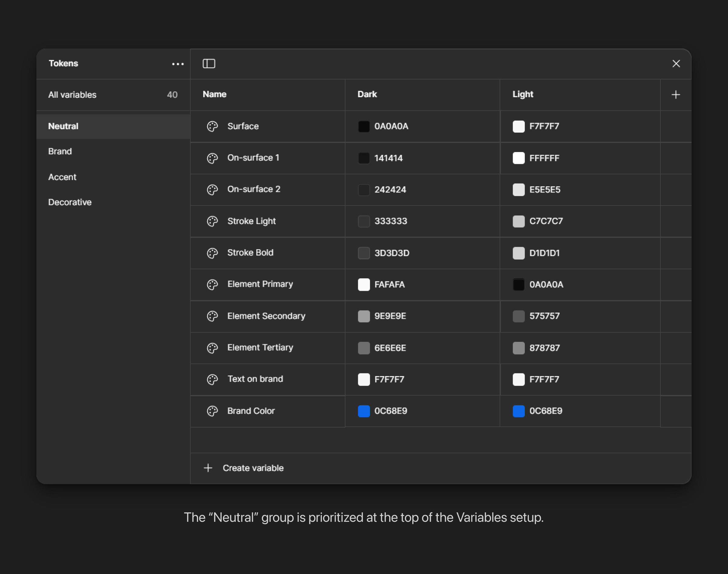The image size is (728, 574).
Task: Click the plus icon beside Create variable
Action: coord(208,468)
